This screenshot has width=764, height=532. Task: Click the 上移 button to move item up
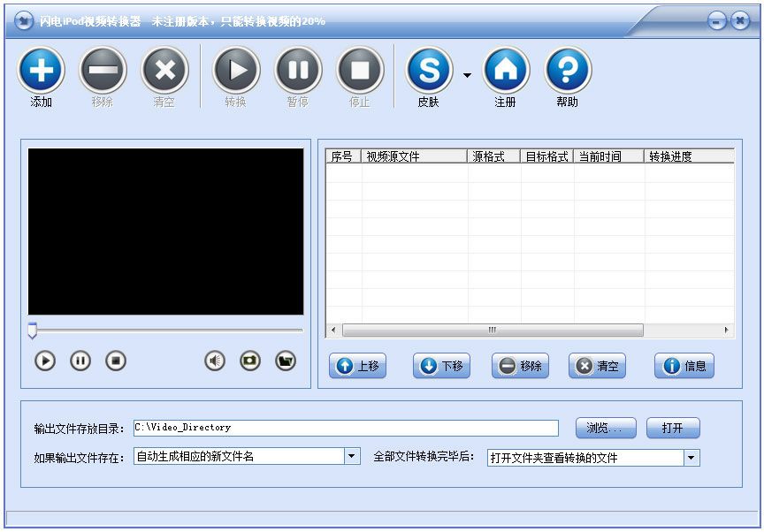tap(357, 365)
